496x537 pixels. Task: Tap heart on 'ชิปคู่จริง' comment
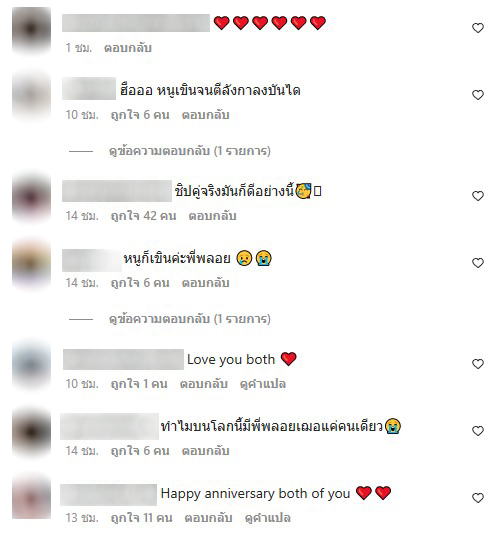click(478, 196)
